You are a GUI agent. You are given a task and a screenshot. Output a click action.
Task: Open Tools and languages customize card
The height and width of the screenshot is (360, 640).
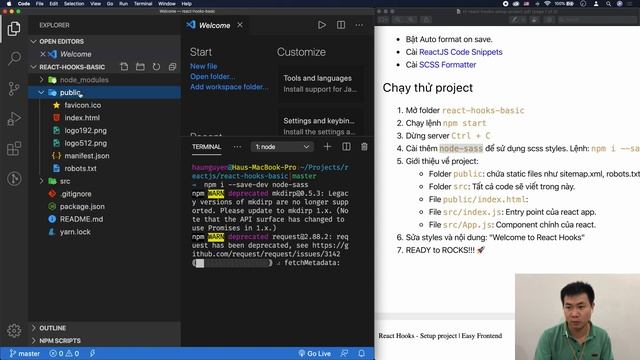(x=320, y=83)
